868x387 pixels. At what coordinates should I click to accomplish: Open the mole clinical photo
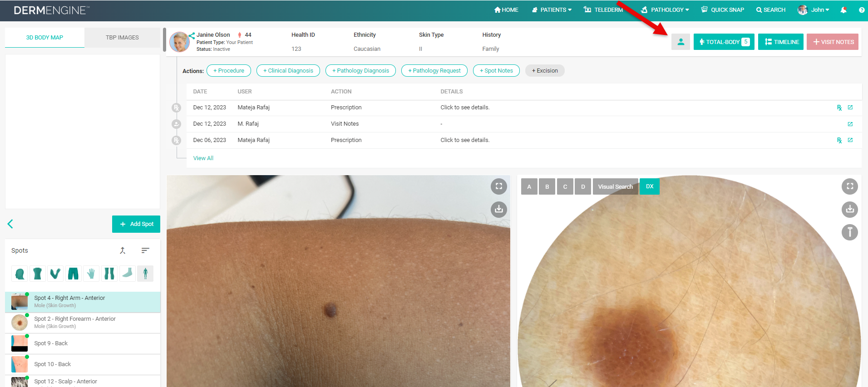[338, 281]
